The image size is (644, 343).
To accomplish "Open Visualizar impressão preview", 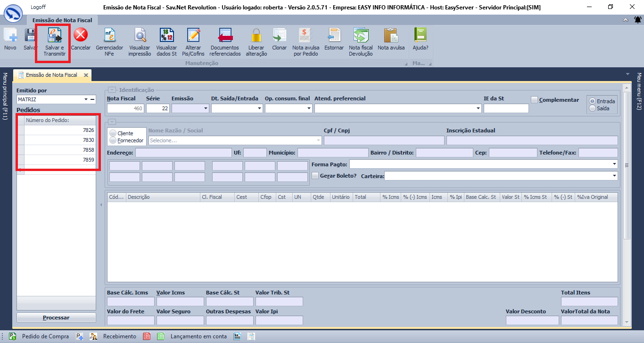I will [x=140, y=36].
